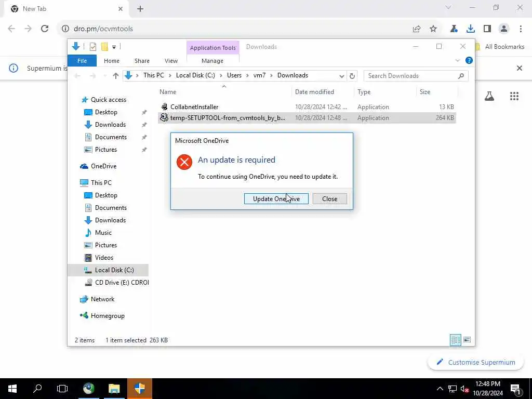Image resolution: width=532 pixels, height=399 pixels.
Task: Open the address bar history dropdown
Action: 342,76
